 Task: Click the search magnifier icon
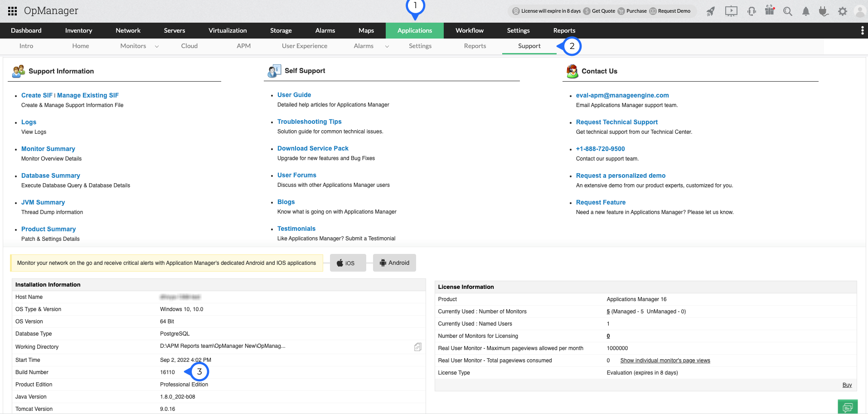(788, 11)
